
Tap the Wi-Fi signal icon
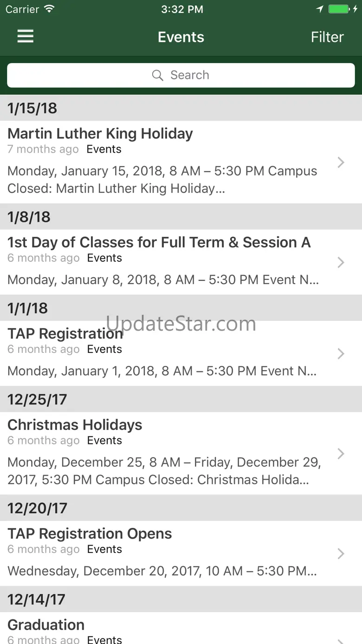pyautogui.click(x=49, y=9)
